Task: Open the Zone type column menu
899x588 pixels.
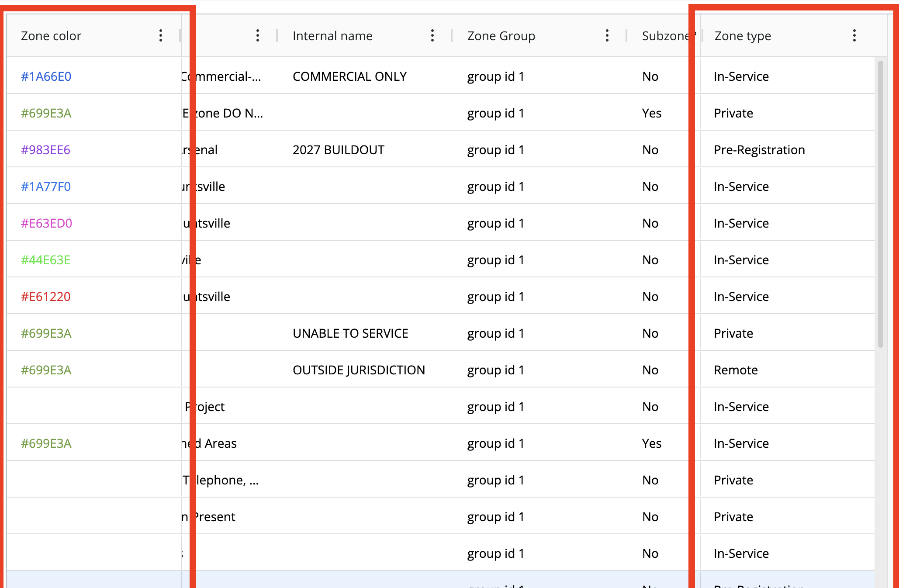Action: (x=854, y=36)
